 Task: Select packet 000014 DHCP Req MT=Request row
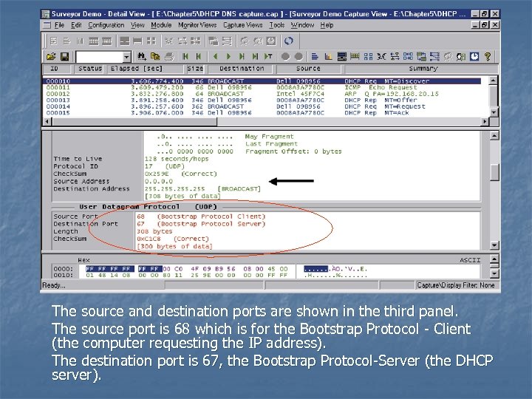click(x=262, y=106)
